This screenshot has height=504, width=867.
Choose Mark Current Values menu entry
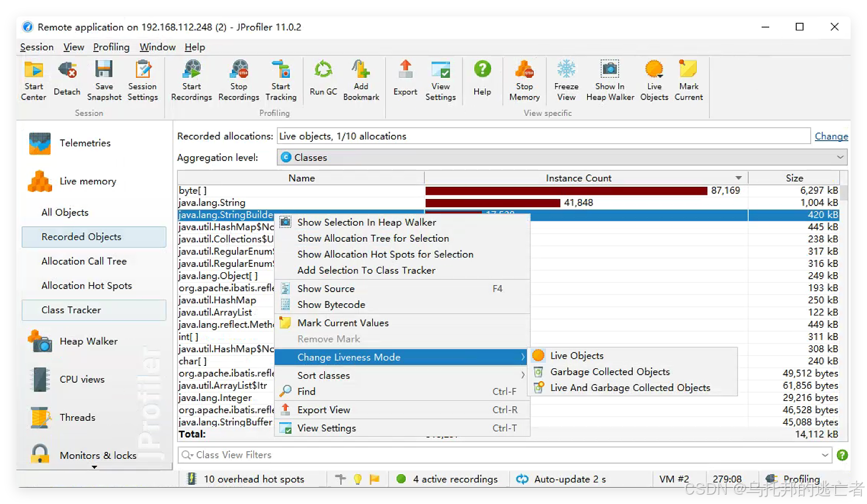402,323
